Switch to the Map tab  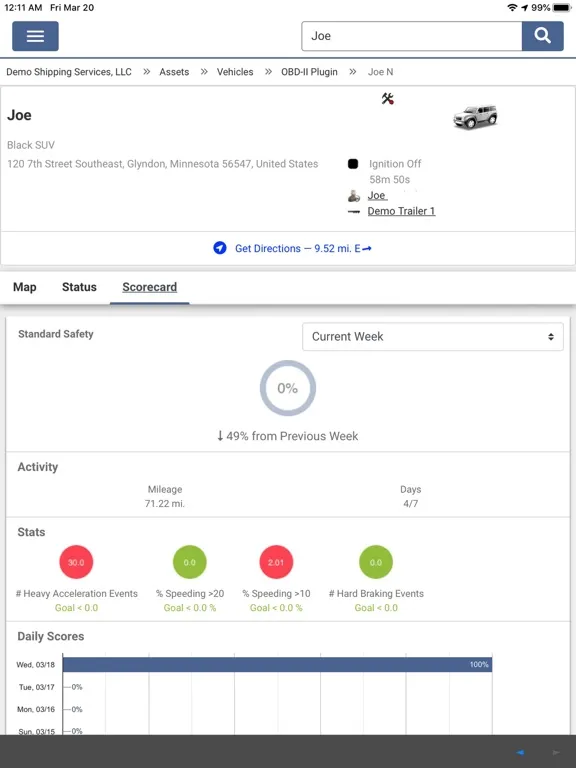pyautogui.click(x=24, y=288)
